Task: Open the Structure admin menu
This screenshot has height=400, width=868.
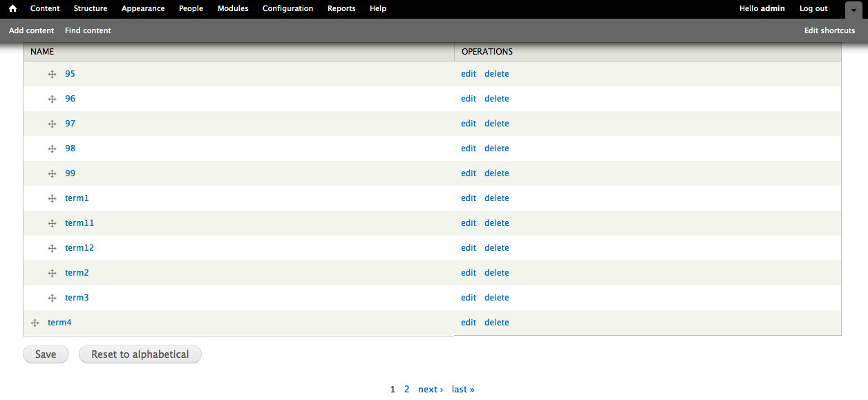Action: pyautogui.click(x=91, y=9)
